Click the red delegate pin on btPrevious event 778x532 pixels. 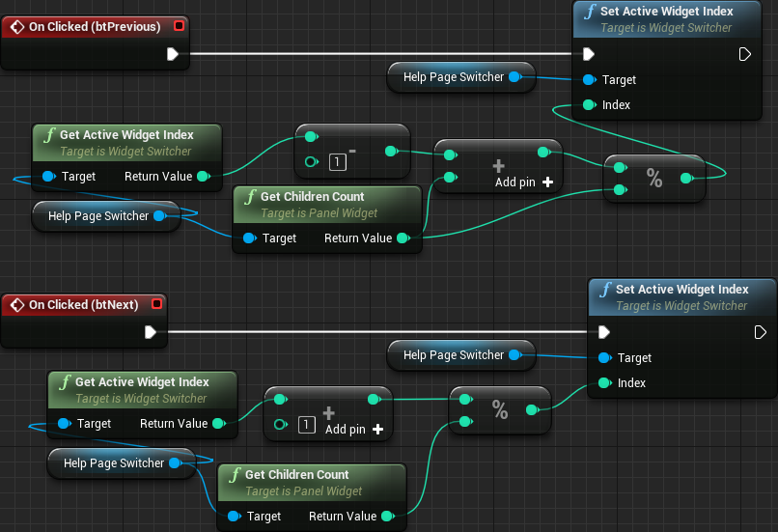coord(180,25)
